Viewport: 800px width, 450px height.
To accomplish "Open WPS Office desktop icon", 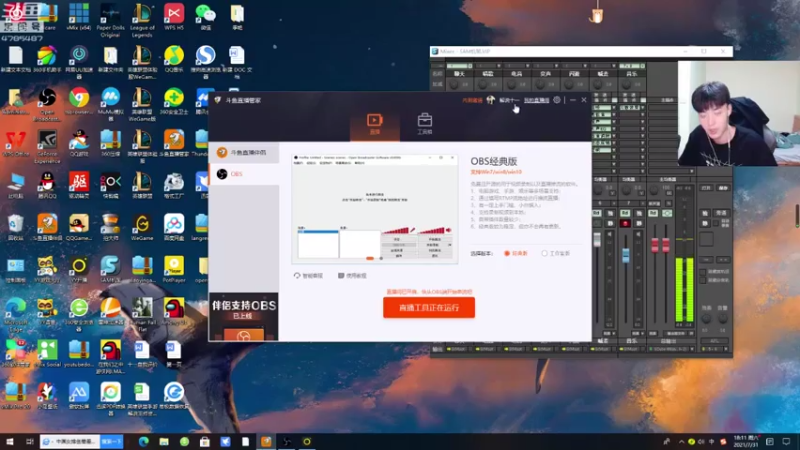I will tap(15, 143).
